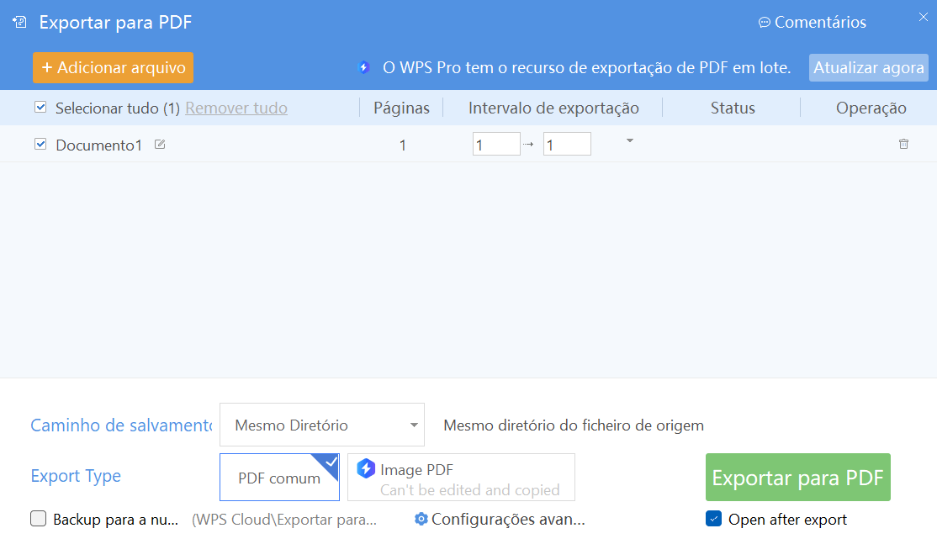Uncheck the Documento1 row checkbox
The height and width of the screenshot is (560, 937).
coord(40,144)
